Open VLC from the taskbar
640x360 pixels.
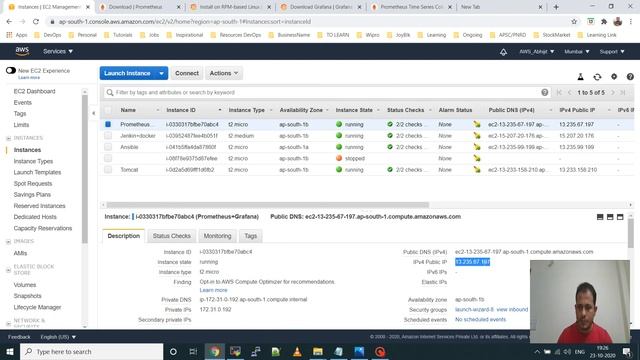[x=297, y=351]
